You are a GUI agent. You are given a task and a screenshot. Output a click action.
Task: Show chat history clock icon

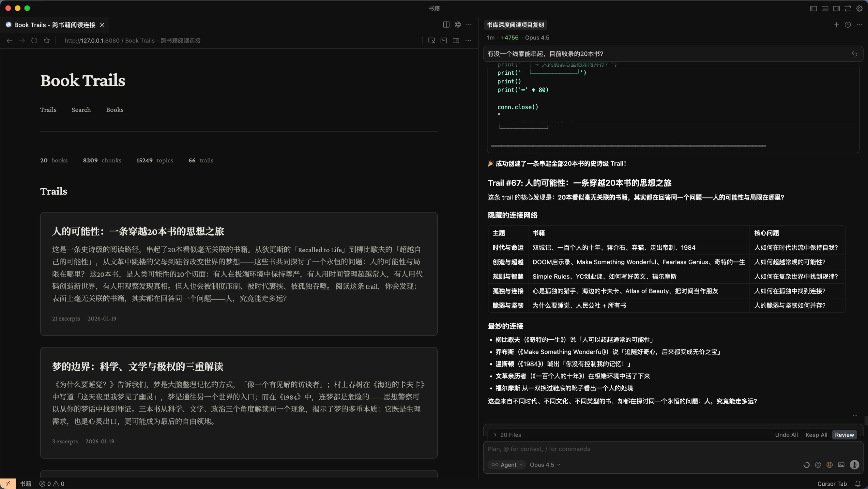click(847, 24)
